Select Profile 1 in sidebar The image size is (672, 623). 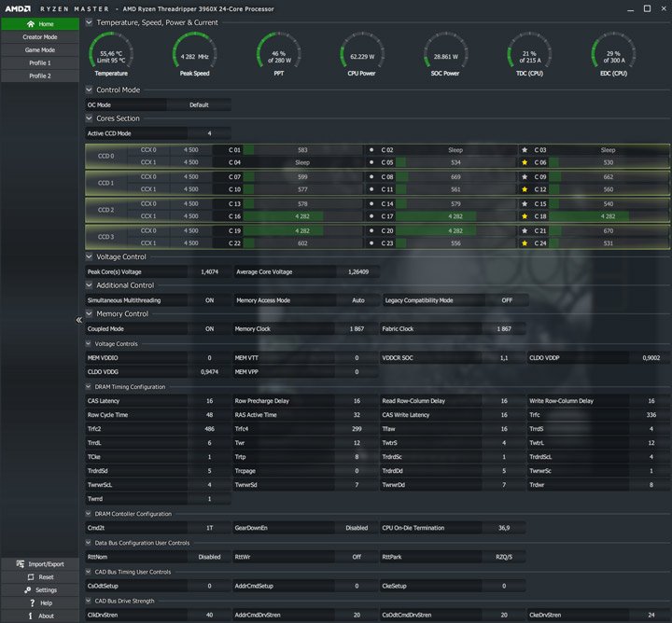pyautogui.click(x=40, y=62)
